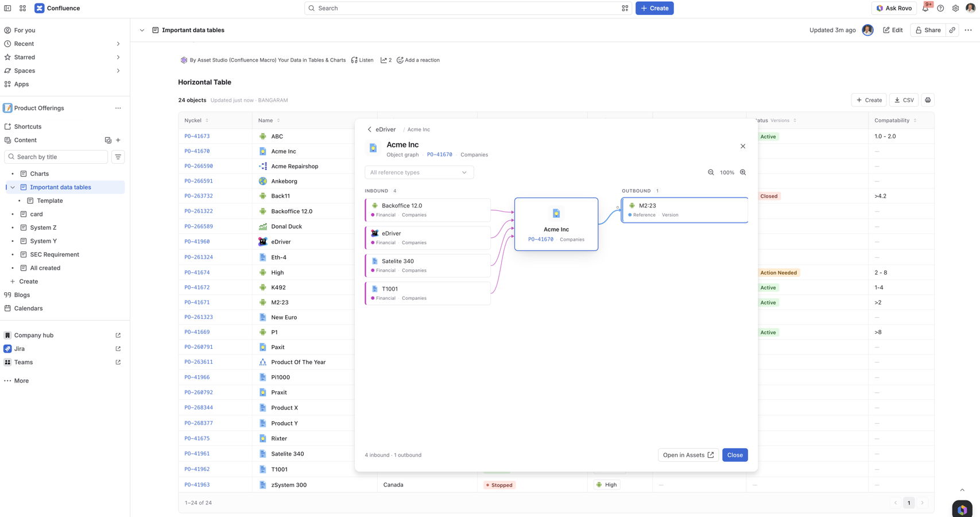Open Calendars in sidebar
The width and height of the screenshot is (980, 517).
[28, 308]
